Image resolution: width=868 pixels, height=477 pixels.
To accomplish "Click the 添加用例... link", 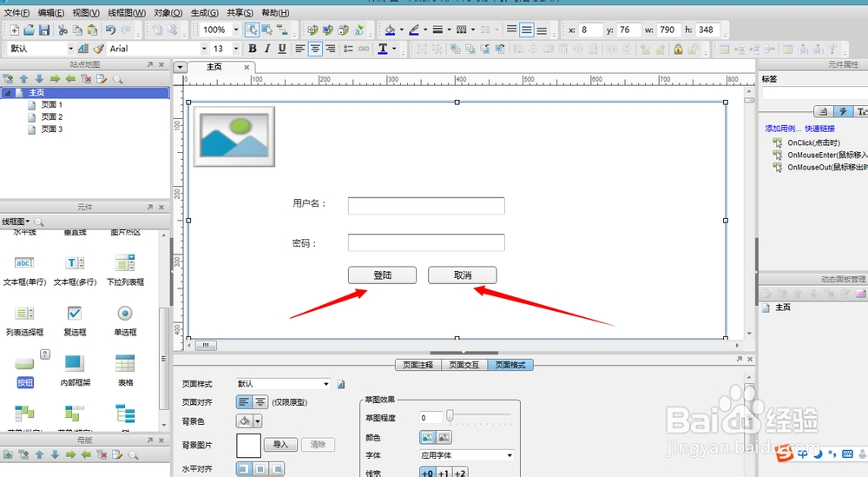I will (x=783, y=129).
